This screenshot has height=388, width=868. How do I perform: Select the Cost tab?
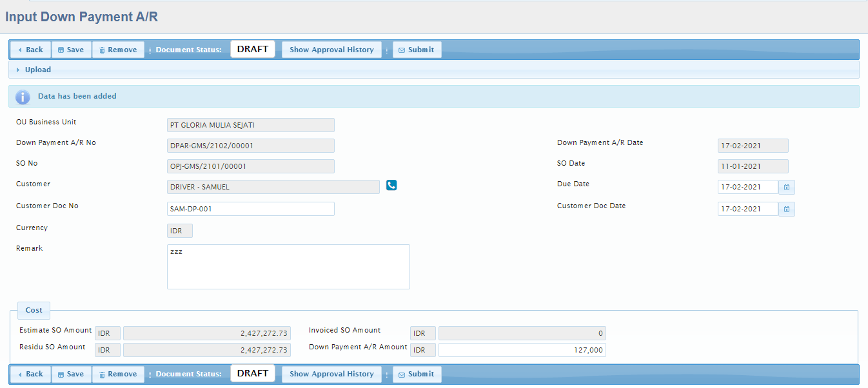[34, 310]
